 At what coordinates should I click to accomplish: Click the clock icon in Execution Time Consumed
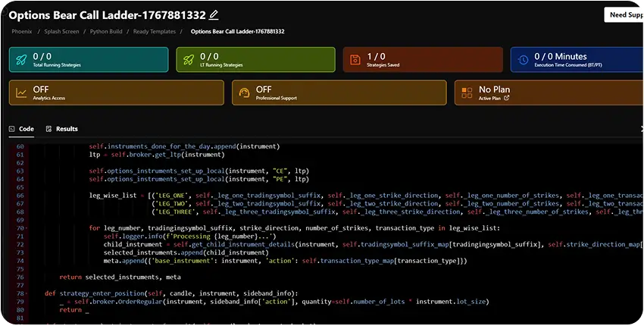(x=524, y=59)
